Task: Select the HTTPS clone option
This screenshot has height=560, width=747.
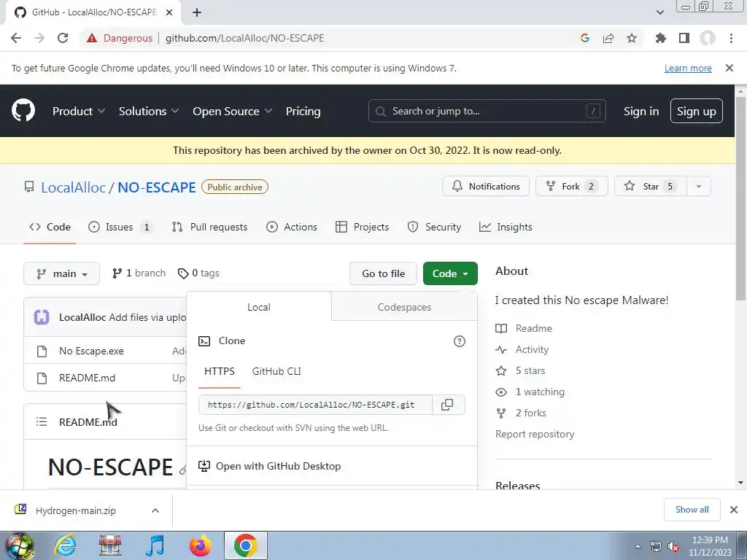Action: pos(219,371)
